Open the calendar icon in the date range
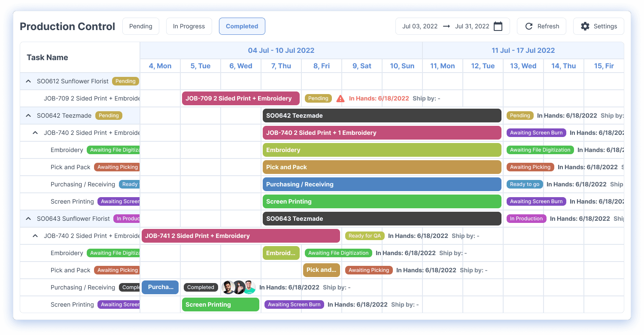The height and width of the screenshot is (335, 644). pyautogui.click(x=498, y=26)
